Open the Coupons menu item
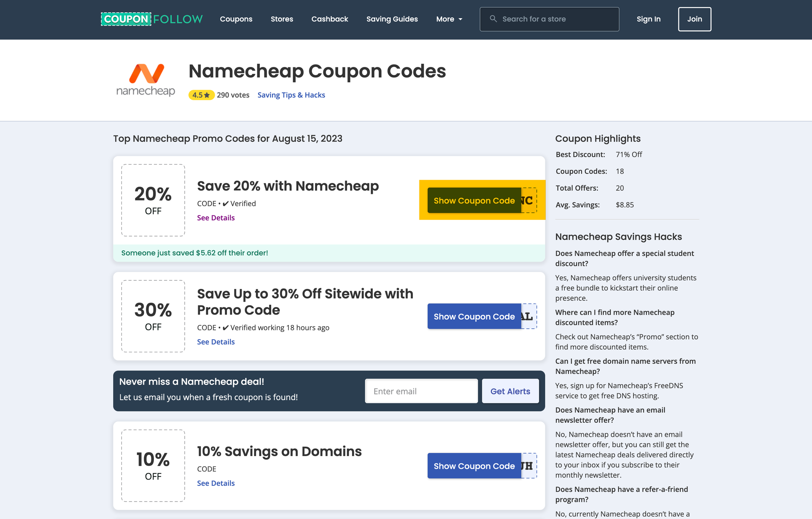Viewport: 812px width, 519px height. 236,19
